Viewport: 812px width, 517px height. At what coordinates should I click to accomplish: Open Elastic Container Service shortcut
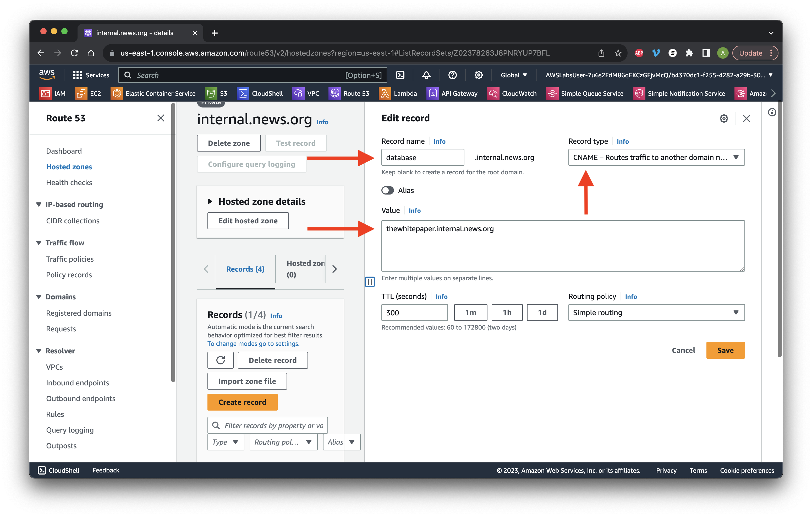pyautogui.click(x=153, y=94)
